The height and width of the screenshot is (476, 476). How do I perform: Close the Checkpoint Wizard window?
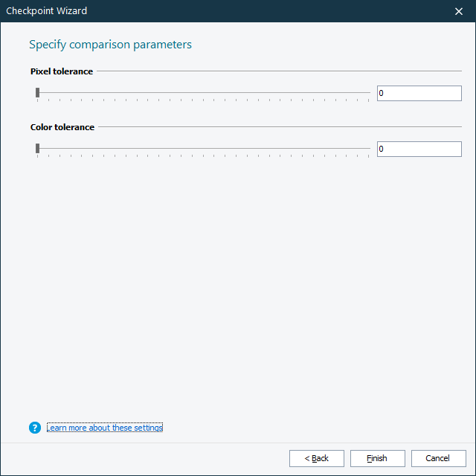click(459, 11)
